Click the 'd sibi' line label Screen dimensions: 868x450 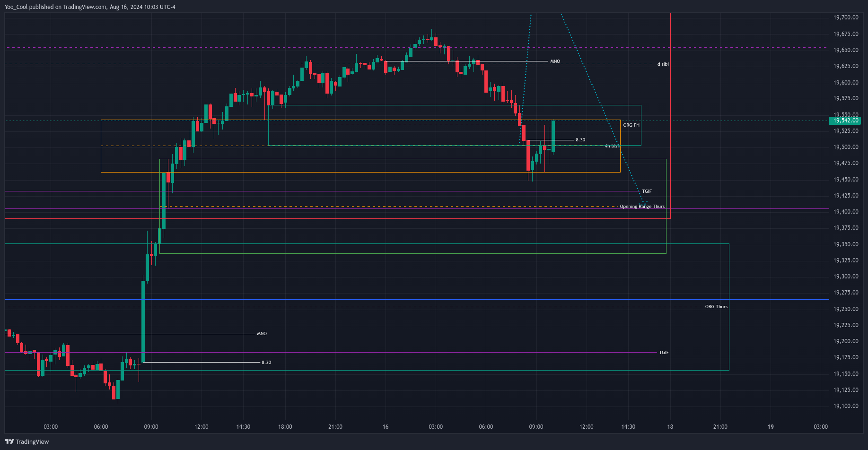pyautogui.click(x=663, y=64)
